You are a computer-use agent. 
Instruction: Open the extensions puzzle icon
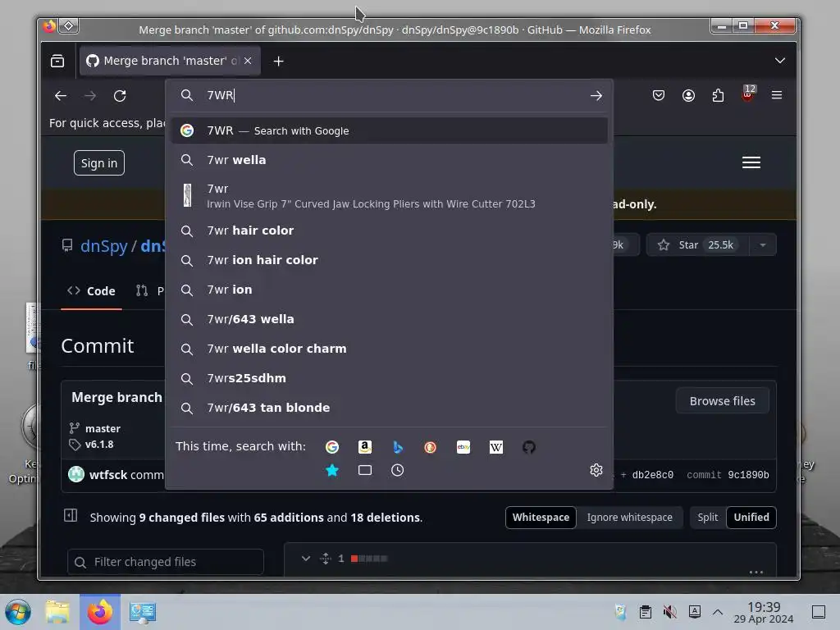718,95
